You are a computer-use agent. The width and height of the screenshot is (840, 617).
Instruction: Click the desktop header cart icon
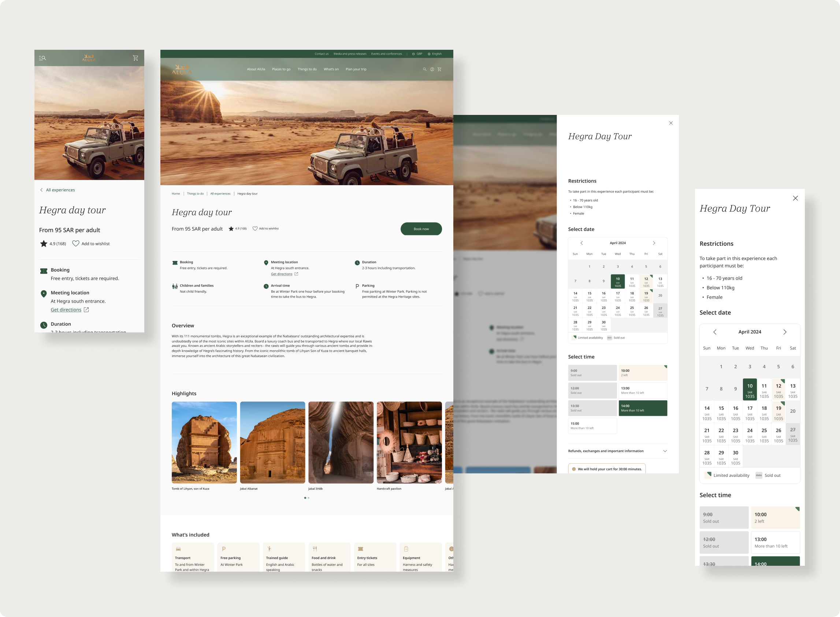[x=439, y=69]
